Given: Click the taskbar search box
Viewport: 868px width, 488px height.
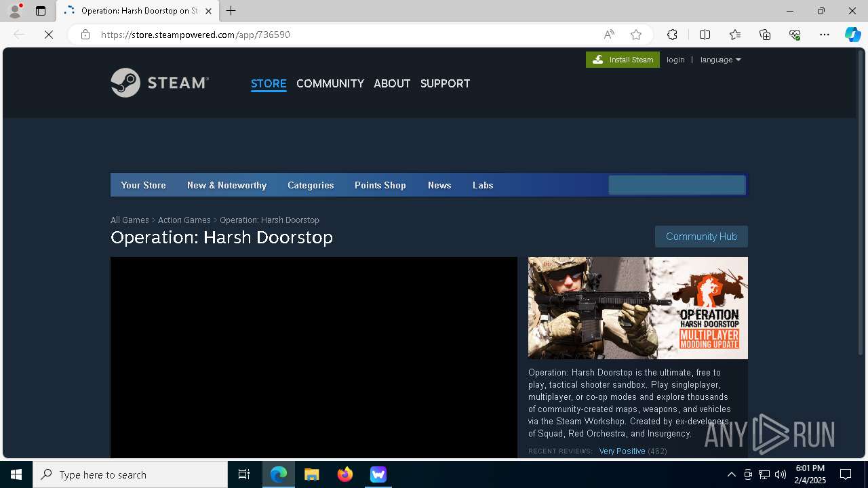Looking at the screenshot, I should point(130,474).
